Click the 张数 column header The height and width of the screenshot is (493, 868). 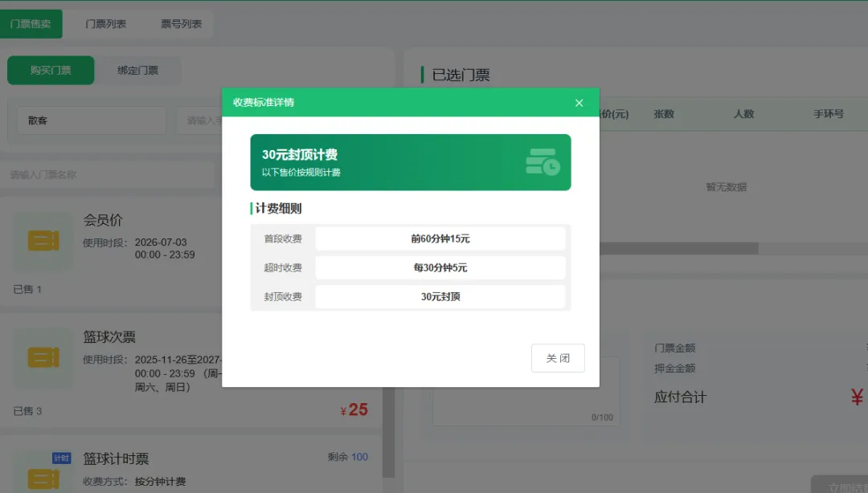(664, 114)
